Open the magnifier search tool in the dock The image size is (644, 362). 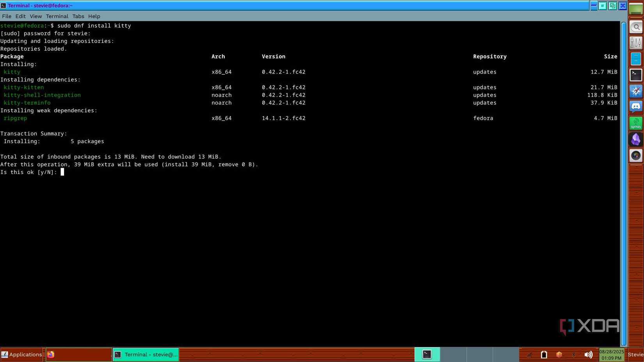(635, 27)
